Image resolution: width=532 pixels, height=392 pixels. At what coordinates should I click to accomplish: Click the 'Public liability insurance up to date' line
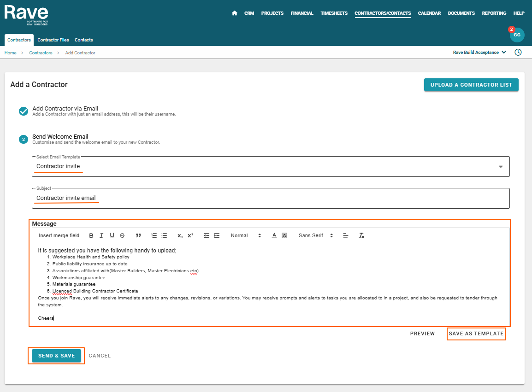pyautogui.click(x=90, y=264)
